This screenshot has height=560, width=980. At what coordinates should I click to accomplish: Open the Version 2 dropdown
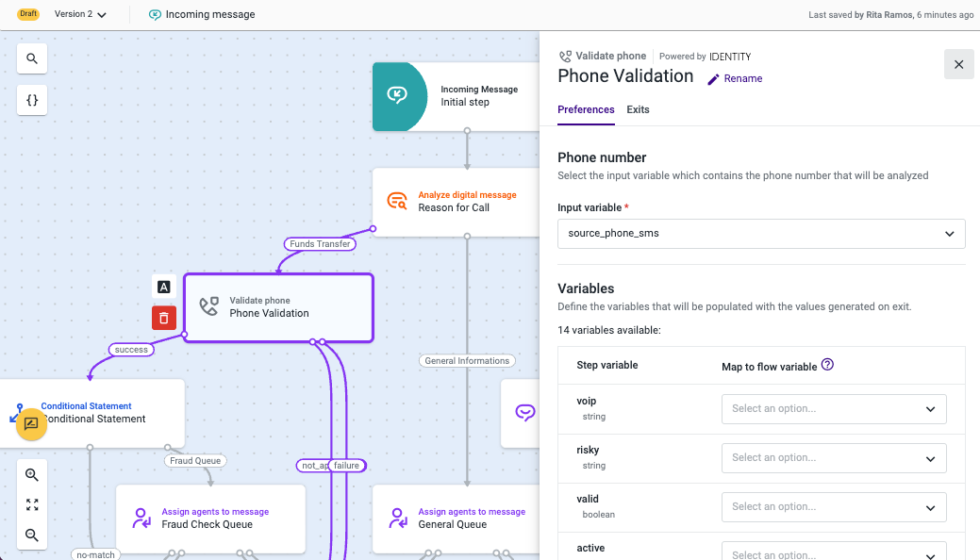pos(80,14)
